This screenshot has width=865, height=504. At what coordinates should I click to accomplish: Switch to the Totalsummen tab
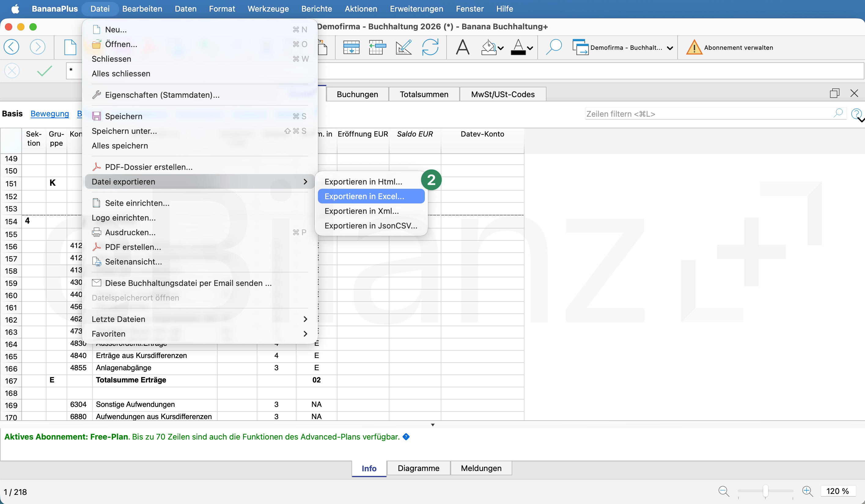(424, 94)
